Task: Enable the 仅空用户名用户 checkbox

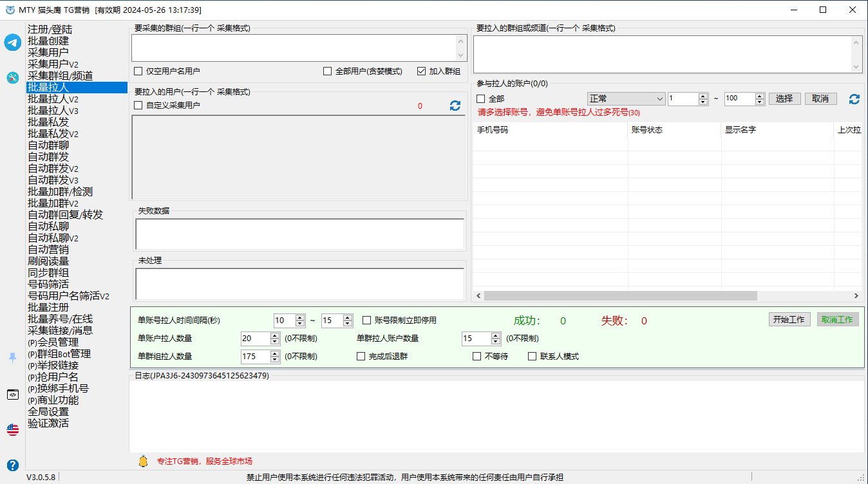Action: (138, 71)
